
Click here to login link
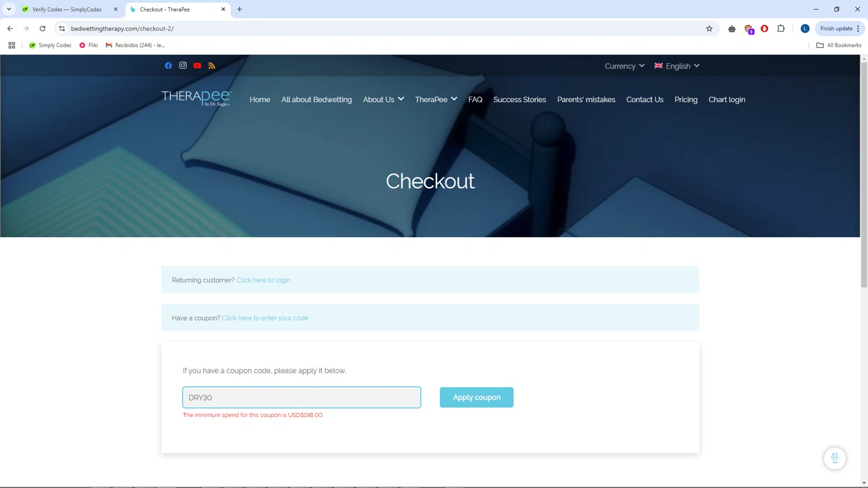click(263, 280)
